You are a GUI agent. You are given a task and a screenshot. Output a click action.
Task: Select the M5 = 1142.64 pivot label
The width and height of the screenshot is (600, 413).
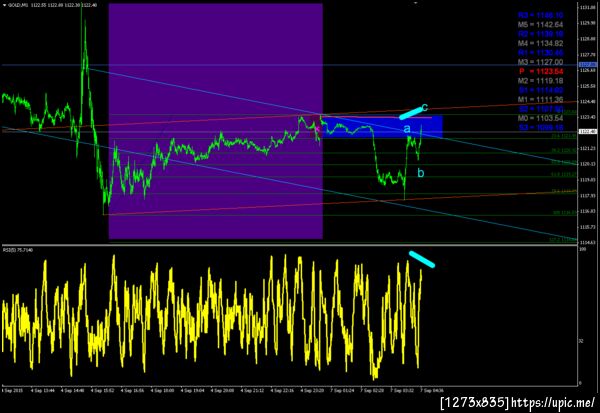[540, 24]
